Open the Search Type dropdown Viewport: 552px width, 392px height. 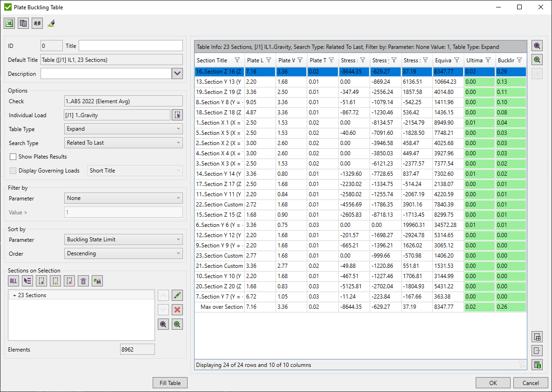tap(123, 143)
